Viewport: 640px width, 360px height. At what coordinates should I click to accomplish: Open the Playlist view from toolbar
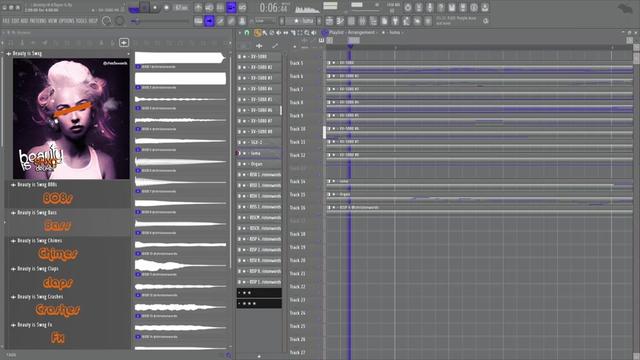(329, 20)
